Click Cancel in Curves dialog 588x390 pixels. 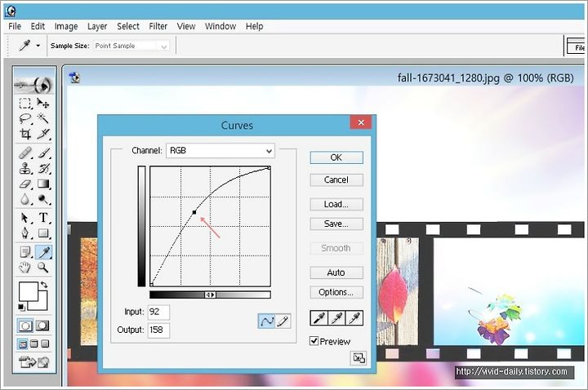[336, 179]
